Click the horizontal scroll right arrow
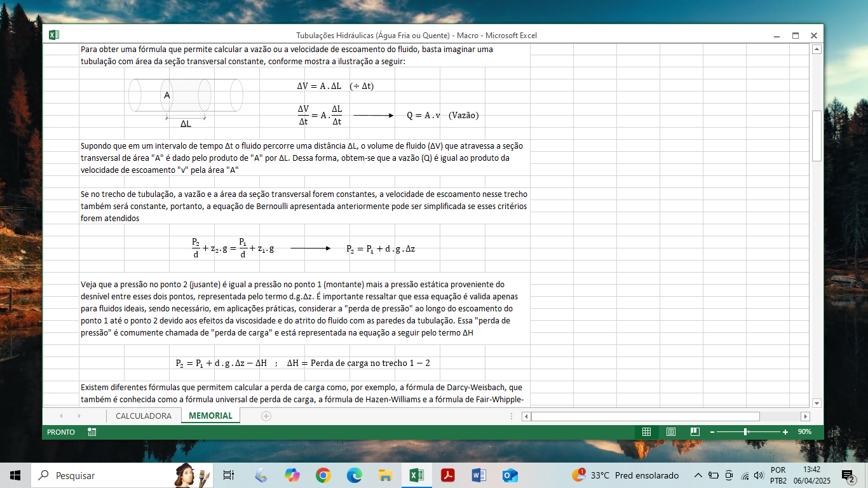Viewport: 868px width, 488px height. [x=805, y=416]
